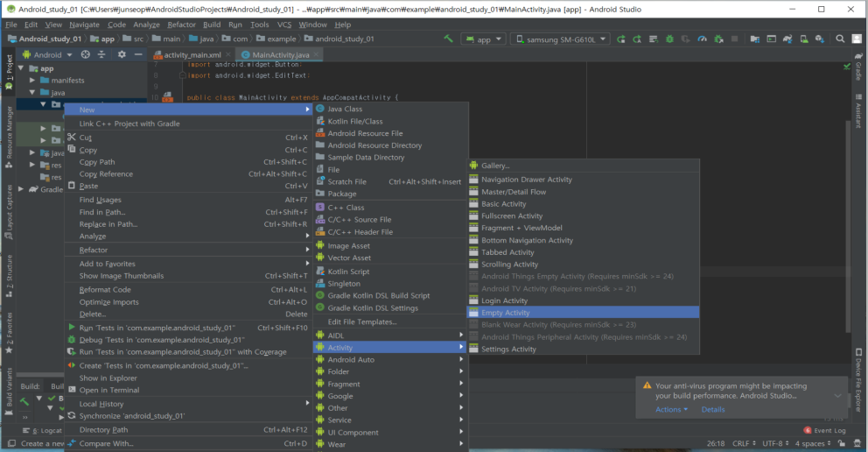This screenshot has height=452, width=868.
Task: Open the Gradle side tool window
Action: [858, 67]
